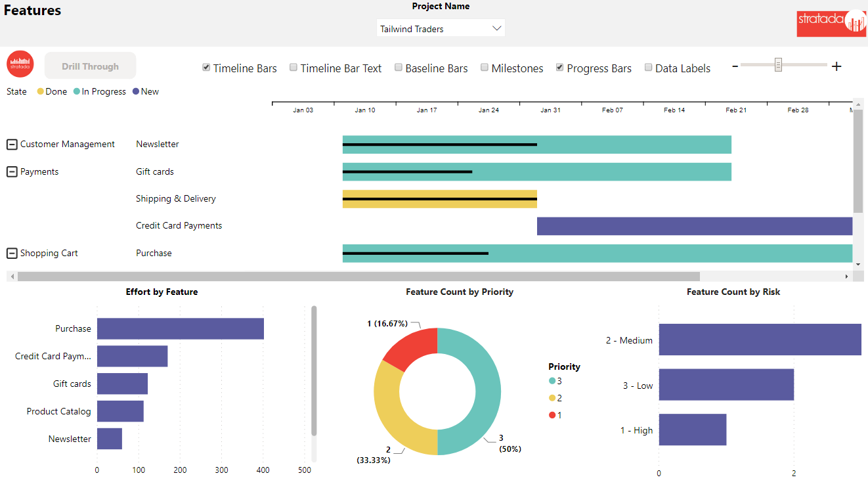Viewport: 868px width, 488px height.
Task: Click the Purchase row label in Gantt
Action: coord(154,254)
